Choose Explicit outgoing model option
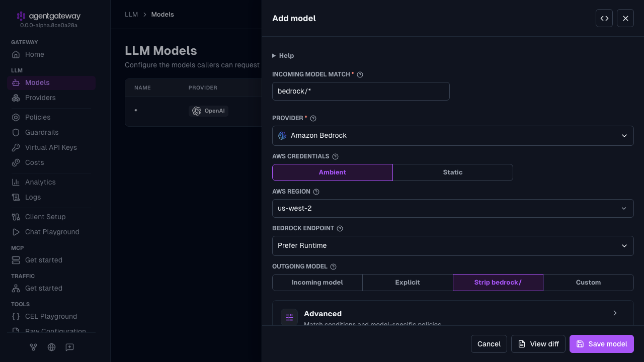The height and width of the screenshot is (362, 644). coord(408,282)
